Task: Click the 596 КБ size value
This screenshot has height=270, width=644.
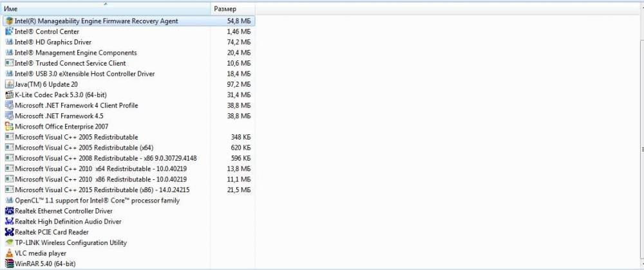Action: pos(240,158)
